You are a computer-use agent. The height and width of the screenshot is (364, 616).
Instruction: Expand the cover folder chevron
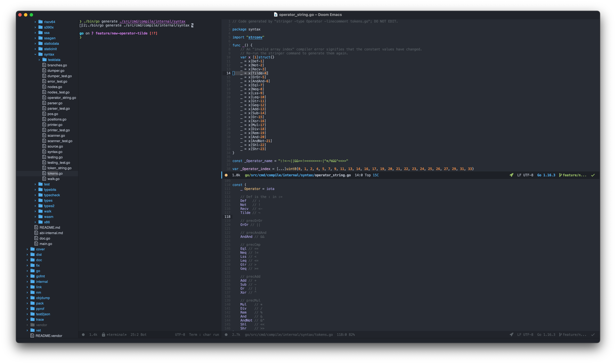(x=27, y=249)
